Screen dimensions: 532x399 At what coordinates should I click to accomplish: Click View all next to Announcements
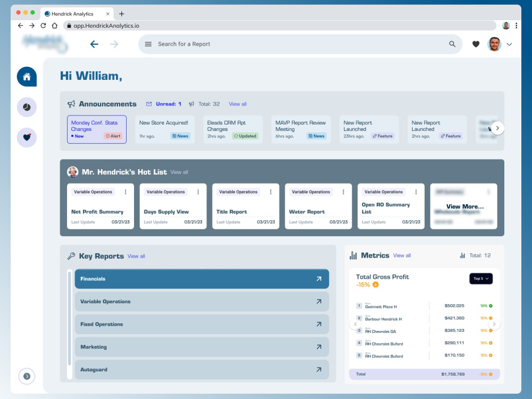(x=237, y=104)
